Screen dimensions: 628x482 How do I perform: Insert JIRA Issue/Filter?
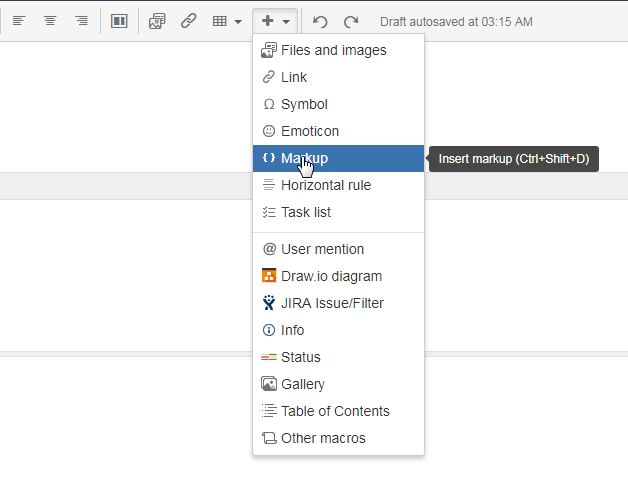[x=338, y=303]
